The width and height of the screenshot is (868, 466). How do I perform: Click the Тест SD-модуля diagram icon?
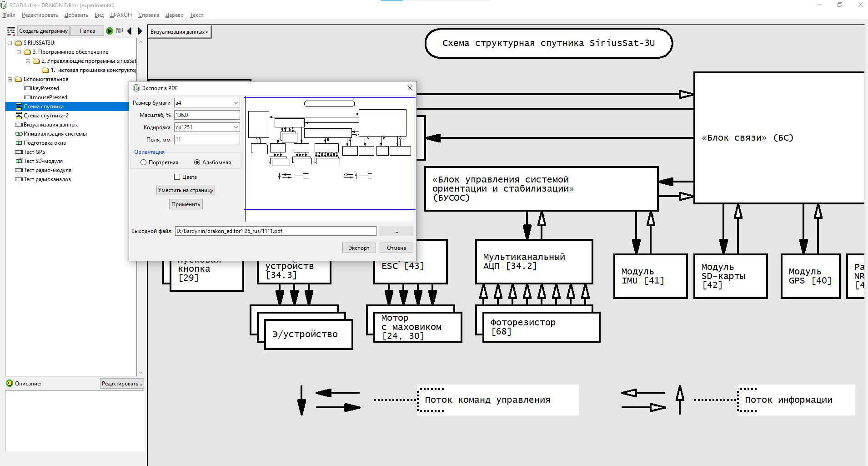click(19, 161)
